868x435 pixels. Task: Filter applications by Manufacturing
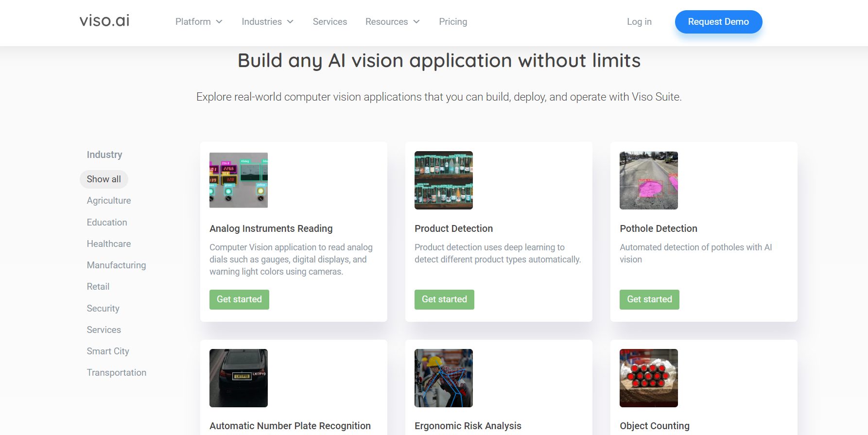(116, 265)
